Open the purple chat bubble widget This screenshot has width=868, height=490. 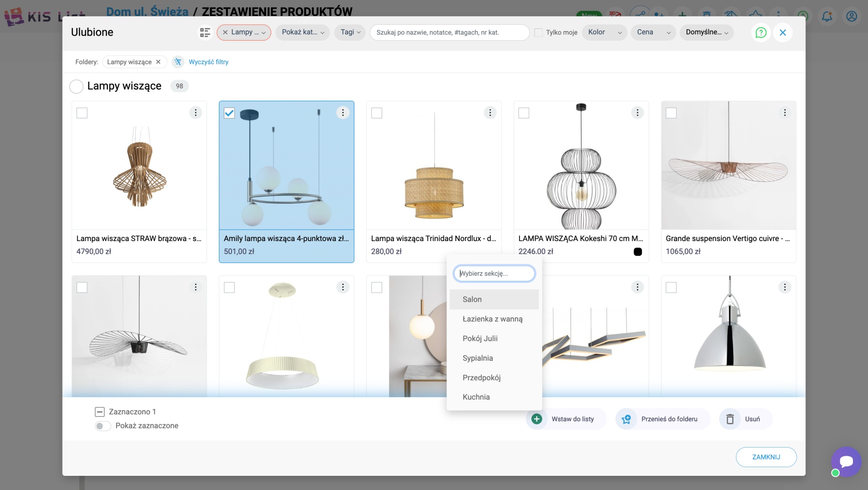click(x=846, y=461)
